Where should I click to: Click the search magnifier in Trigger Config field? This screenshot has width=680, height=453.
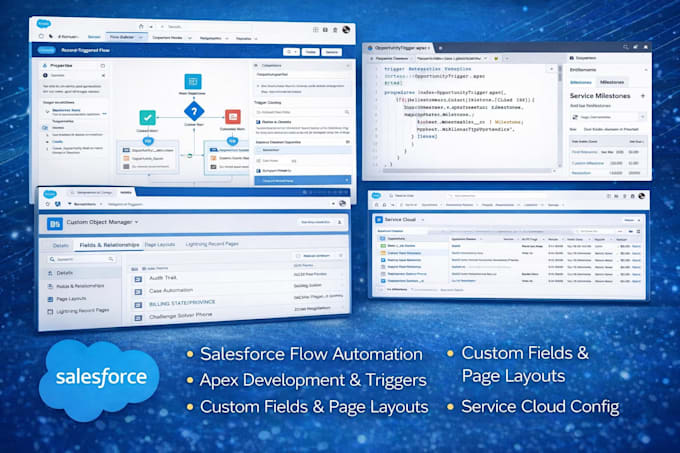[x=347, y=112]
